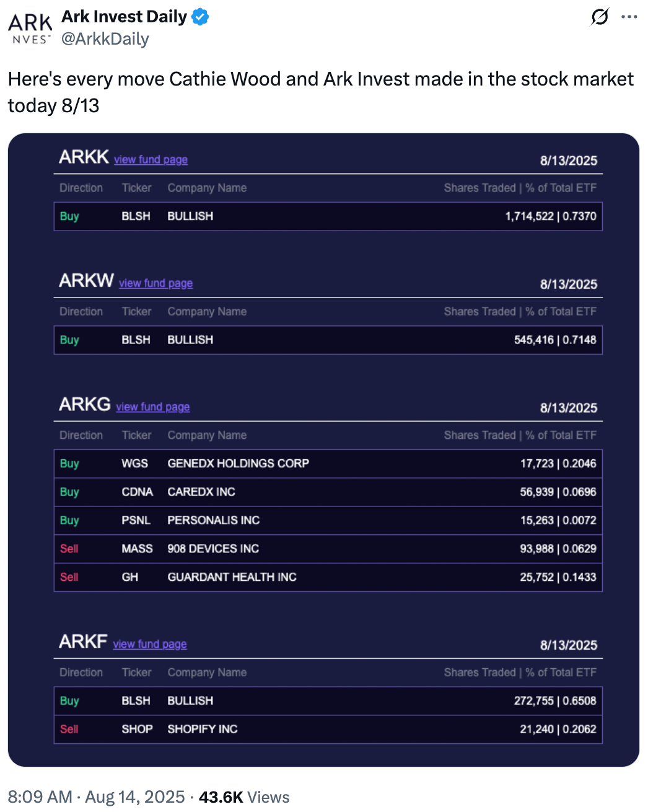Open ARKW view fund page link
648x812 pixels.
156,283
